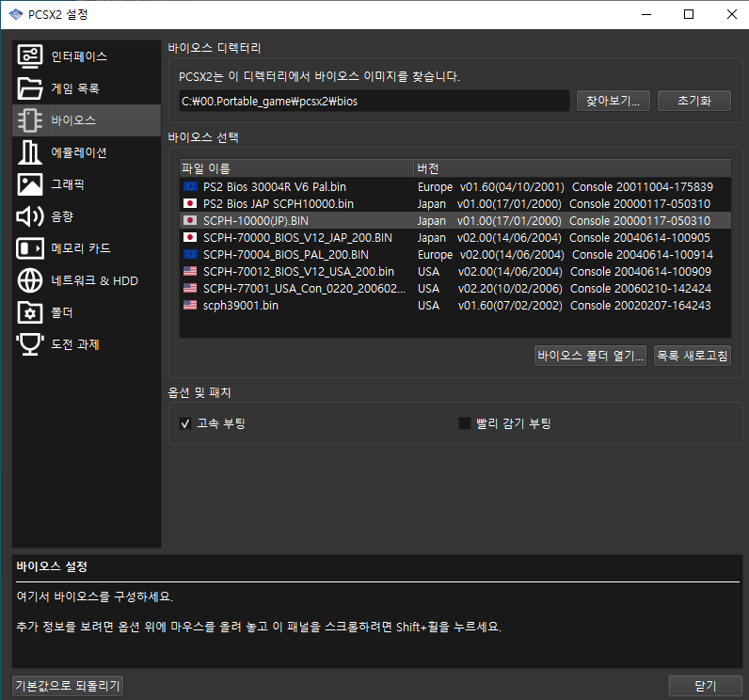This screenshot has height=700, width=749.
Task: Click USA flag of scph39001.bin
Action: tap(190, 305)
